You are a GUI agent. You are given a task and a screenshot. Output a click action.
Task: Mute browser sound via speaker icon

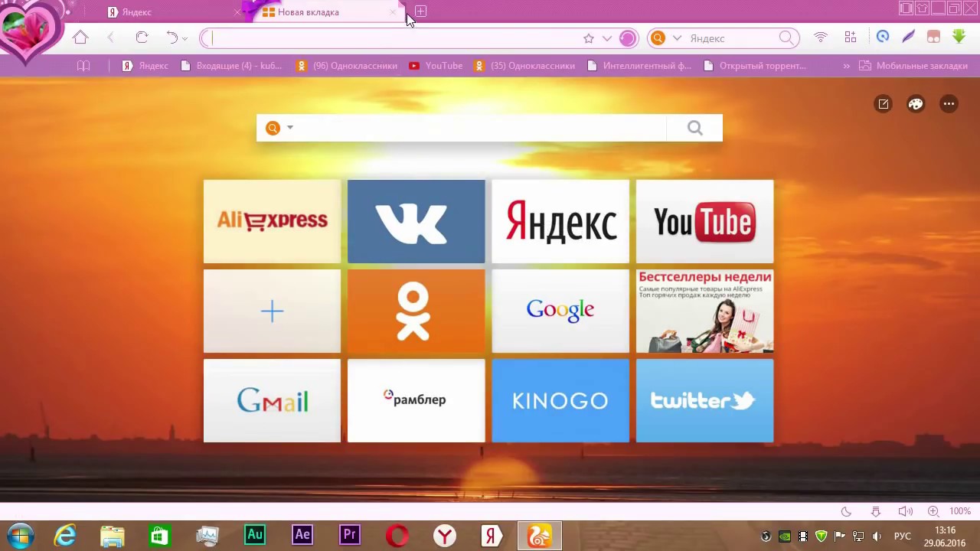tap(905, 511)
